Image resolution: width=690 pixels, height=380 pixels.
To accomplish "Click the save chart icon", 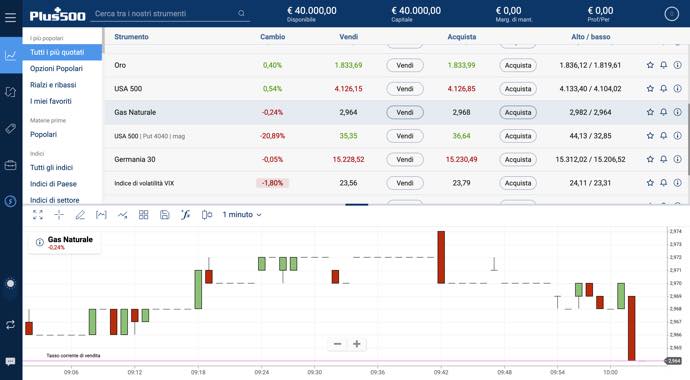I will pyautogui.click(x=165, y=215).
